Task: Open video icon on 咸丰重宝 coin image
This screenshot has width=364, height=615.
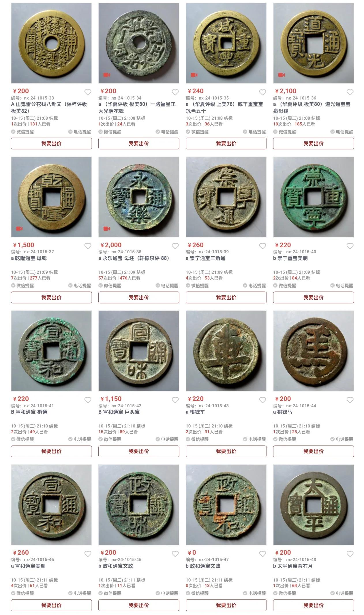Action: click(x=194, y=75)
